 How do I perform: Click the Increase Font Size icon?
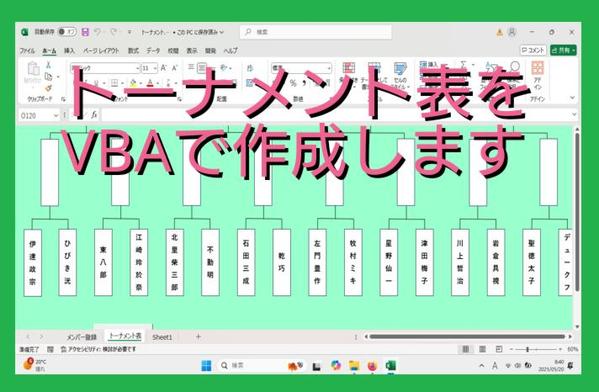click(x=164, y=68)
